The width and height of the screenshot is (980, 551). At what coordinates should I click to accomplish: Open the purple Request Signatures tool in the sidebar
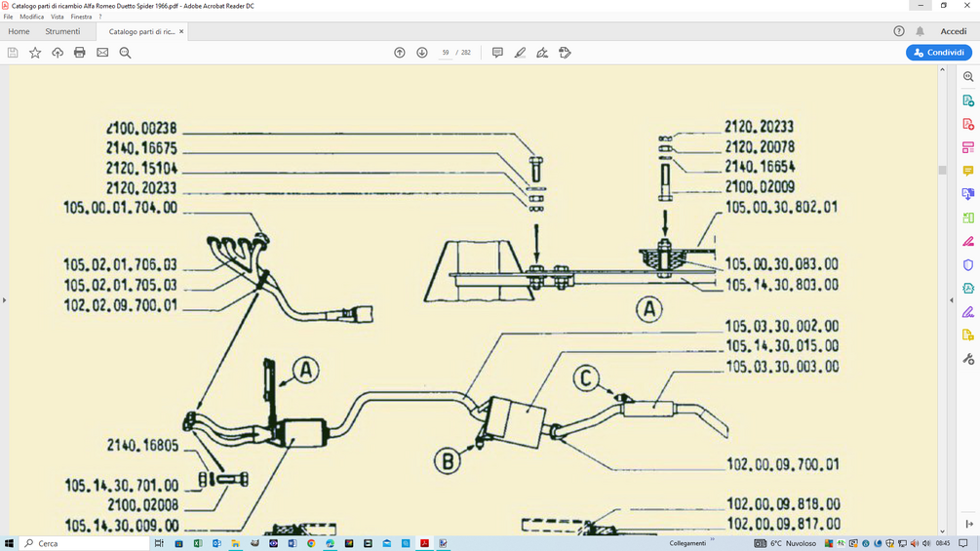[968, 312]
